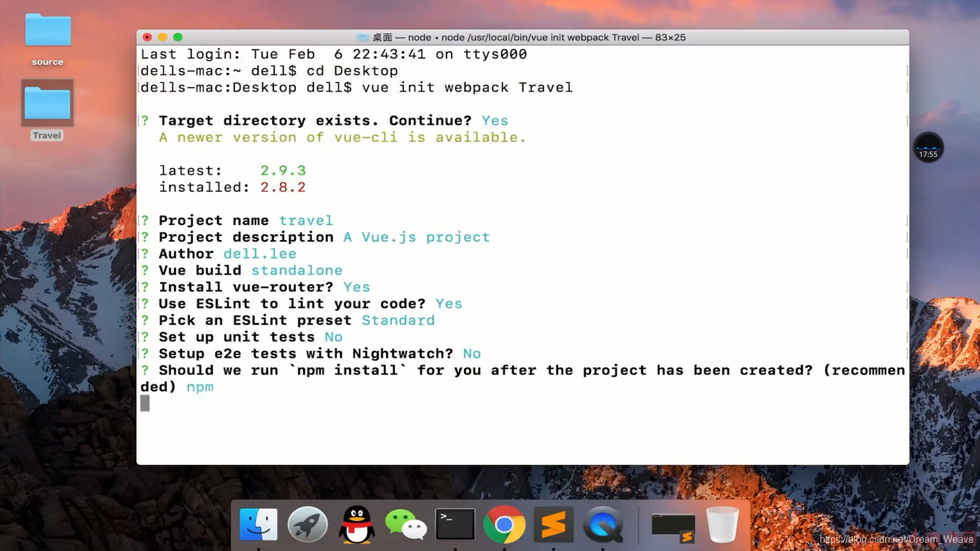
Task: Click the "vue init webpack Travel" command
Action: pyautogui.click(x=468, y=87)
